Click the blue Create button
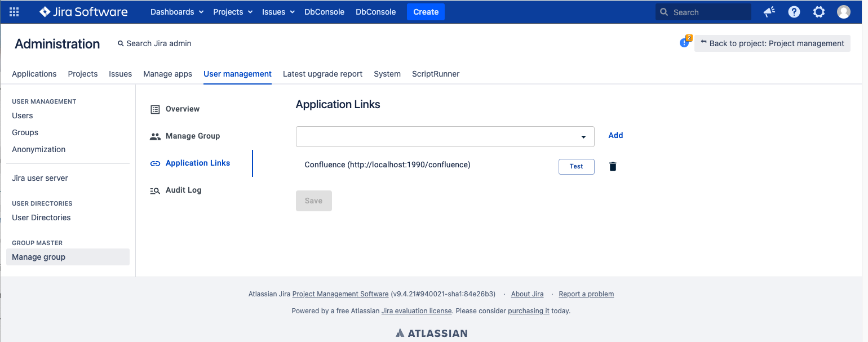 pyautogui.click(x=426, y=12)
